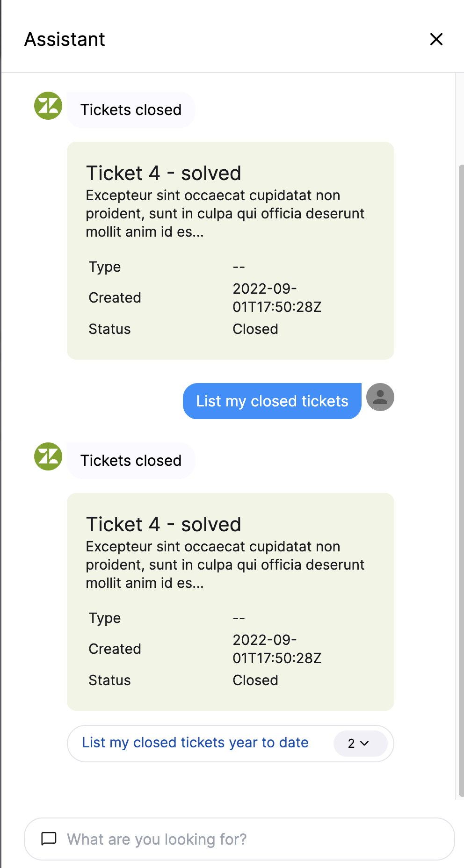Focus the 'What are you looking for?' field
The width and height of the screenshot is (464, 868).
(x=239, y=839)
